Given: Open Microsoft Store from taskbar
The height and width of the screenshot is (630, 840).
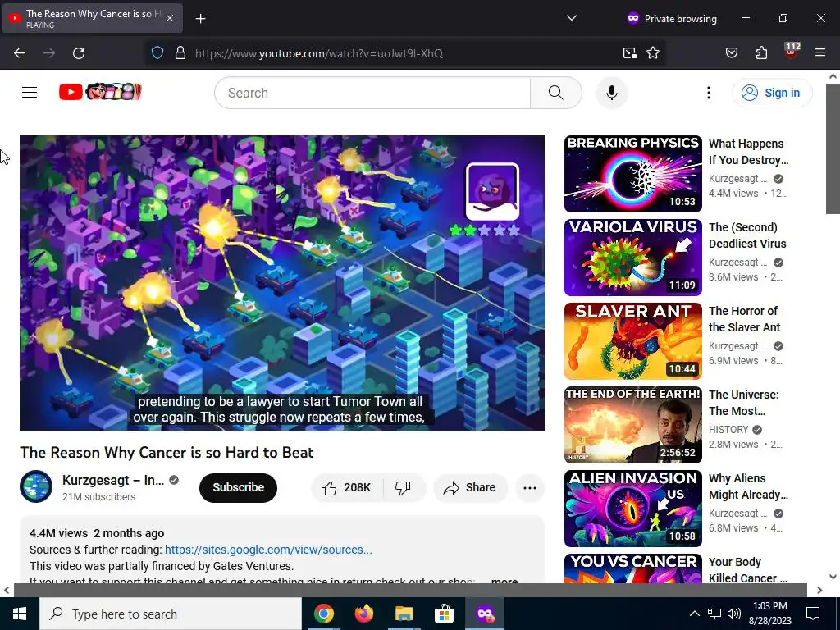Looking at the screenshot, I should 444,614.
